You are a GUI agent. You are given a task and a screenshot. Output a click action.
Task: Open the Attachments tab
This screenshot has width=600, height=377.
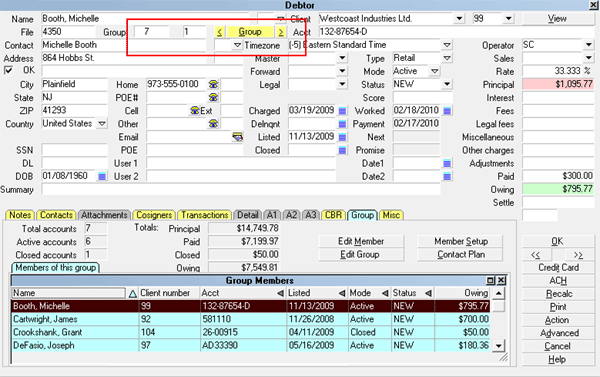[104, 215]
